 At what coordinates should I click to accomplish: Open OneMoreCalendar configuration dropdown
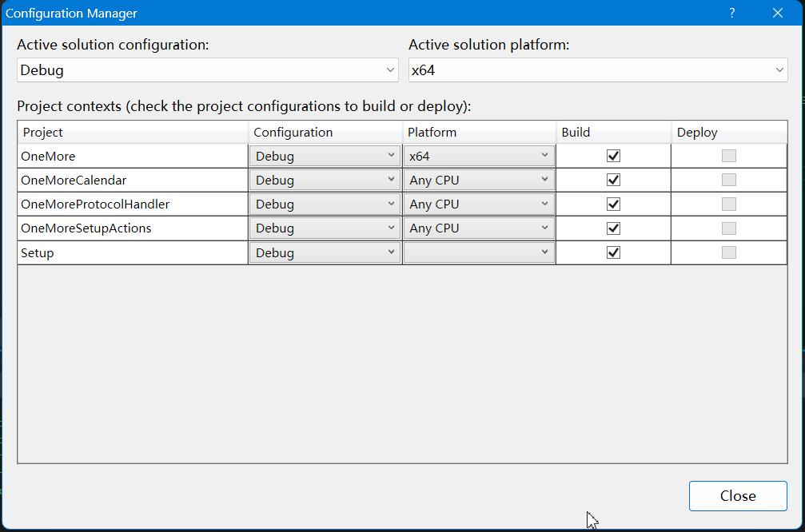pos(325,180)
